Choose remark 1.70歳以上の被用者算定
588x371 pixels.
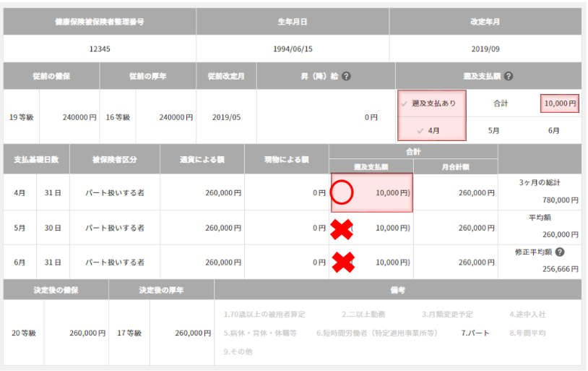click(264, 315)
